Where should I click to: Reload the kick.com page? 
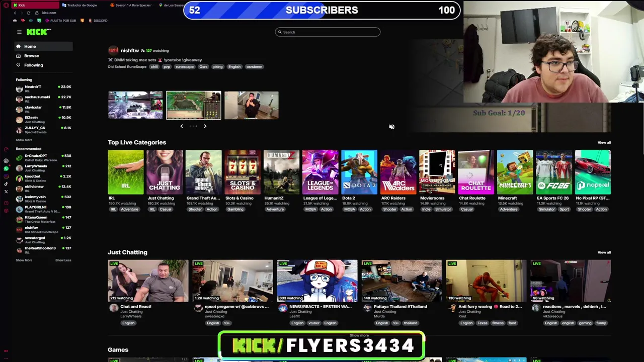[x=29, y=13]
